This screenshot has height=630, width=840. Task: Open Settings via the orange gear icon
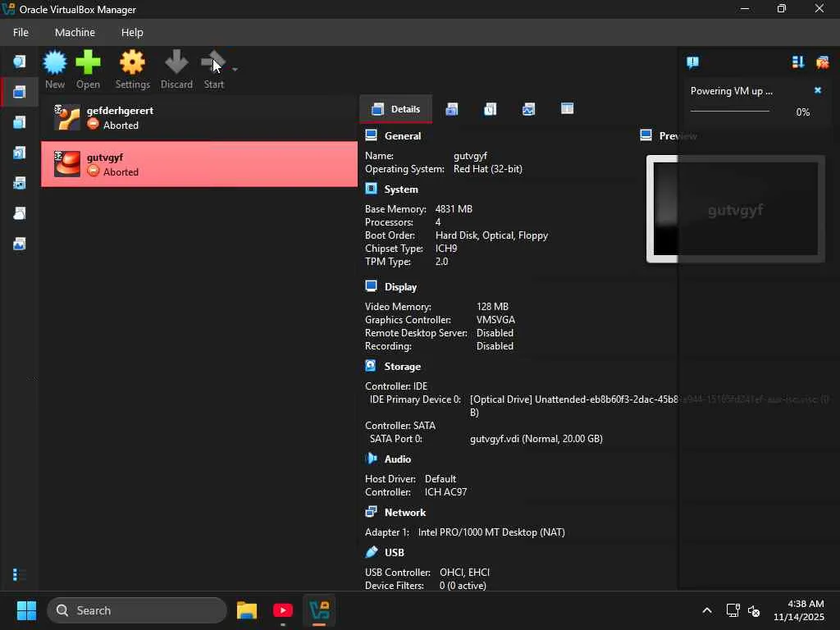[132, 62]
